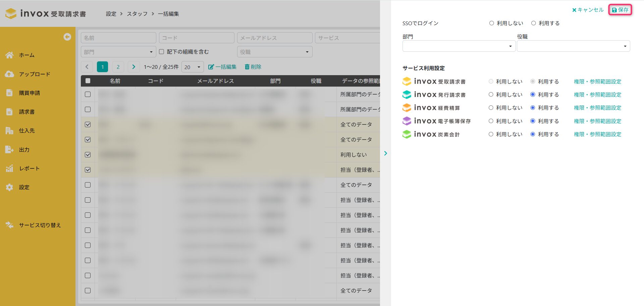This screenshot has height=306, width=644.
Task: Open the 役職 dropdown in edit panel
Action: 574,46
